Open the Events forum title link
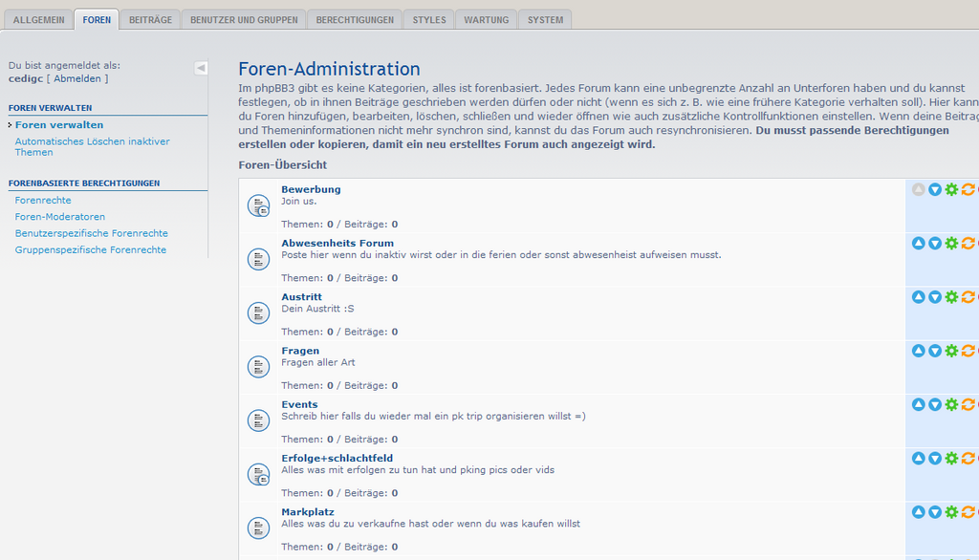The image size is (979, 560). pos(299,404)
